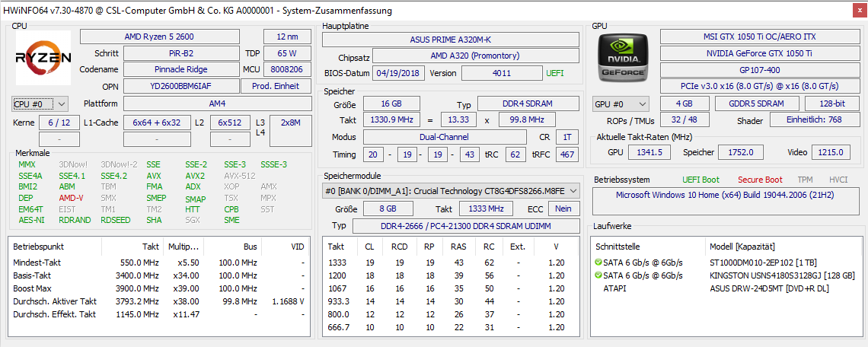Close the HWiNFO64 summary window
Viewport: 868px width, 347px height.
click(859, 10)
